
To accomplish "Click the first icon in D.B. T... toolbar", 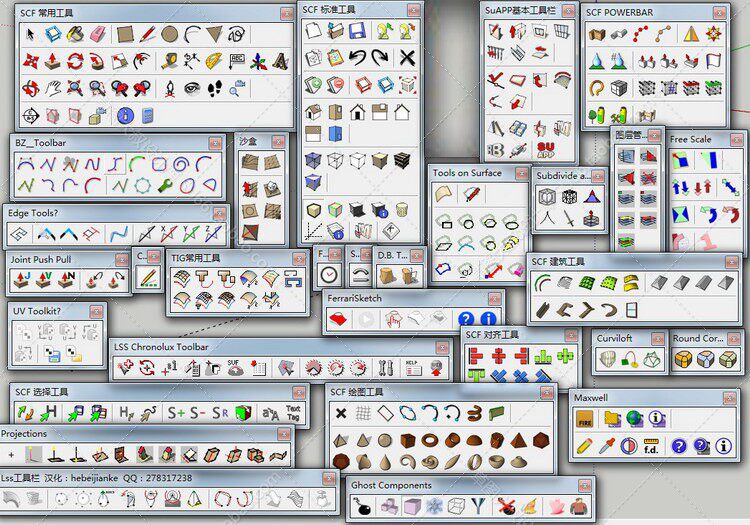I will (x=387, y=276).
